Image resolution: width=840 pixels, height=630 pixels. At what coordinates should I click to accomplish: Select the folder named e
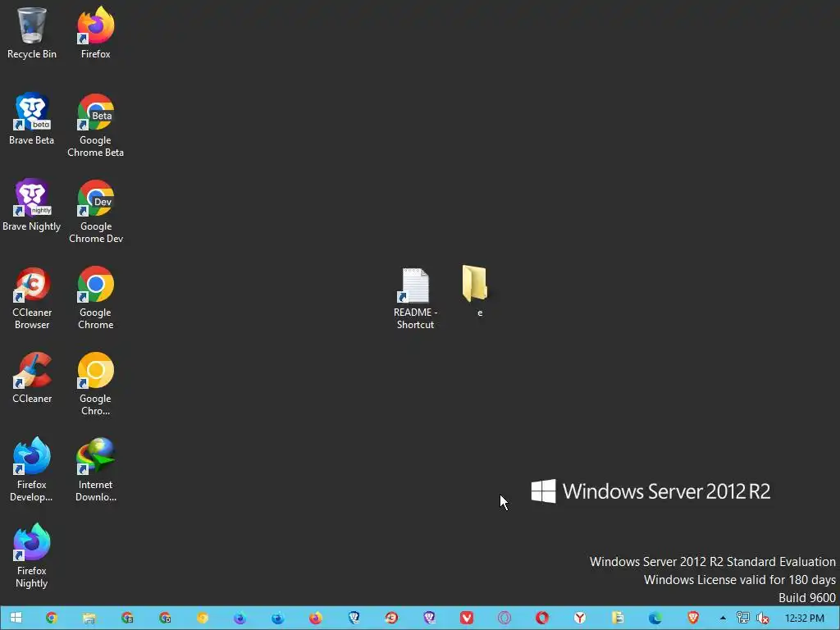[x=476, y=291]
